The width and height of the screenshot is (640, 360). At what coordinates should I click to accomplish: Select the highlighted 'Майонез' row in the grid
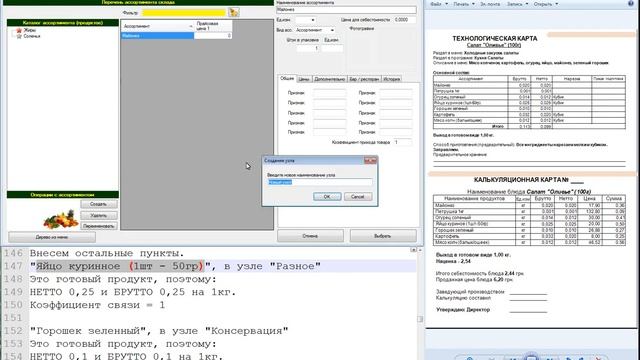[x=157, y=36]
